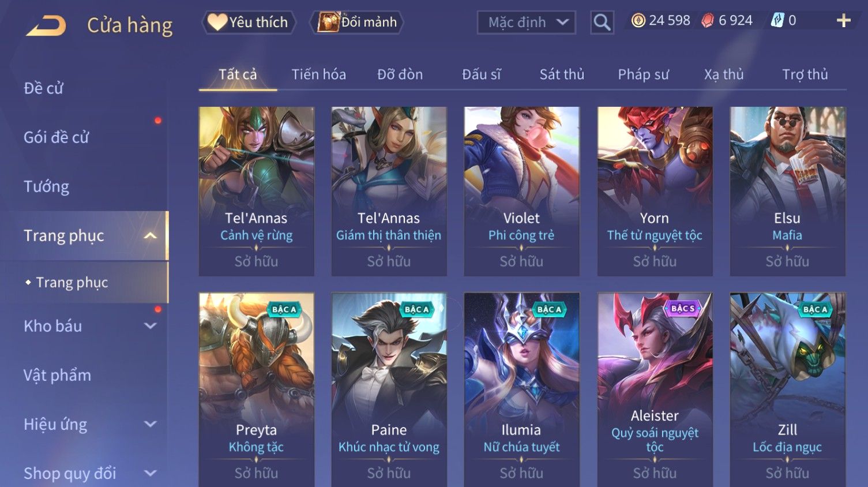The height and width of the screenshot is (487, 868).
Task: Click the golden back arrow icon
Action: pyautogui.click(x=46, y=25)
